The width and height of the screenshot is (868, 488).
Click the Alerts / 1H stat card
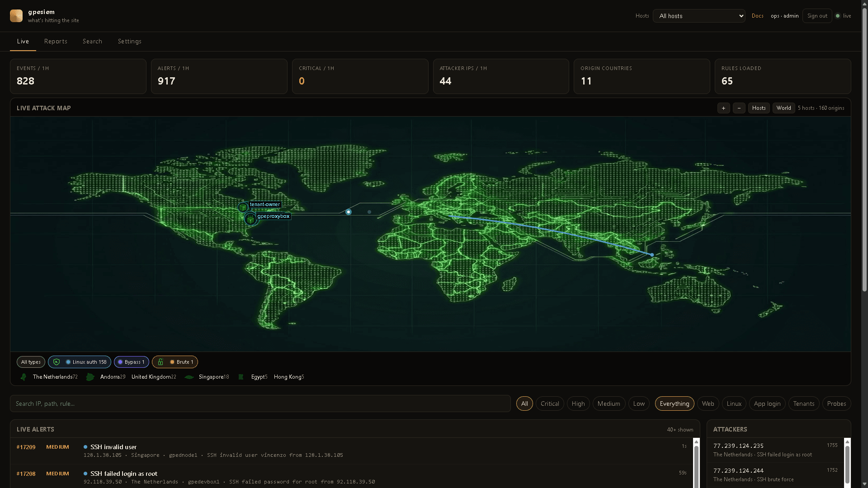[219, 76]
